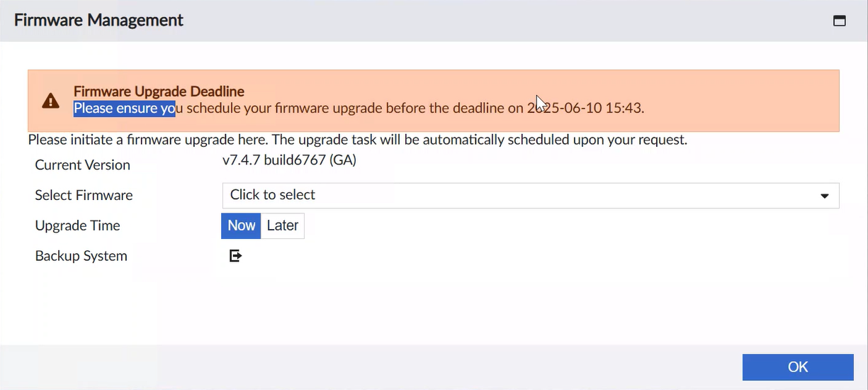Click the Current Version label
This screenshot has height=390, width=868.
82,165
